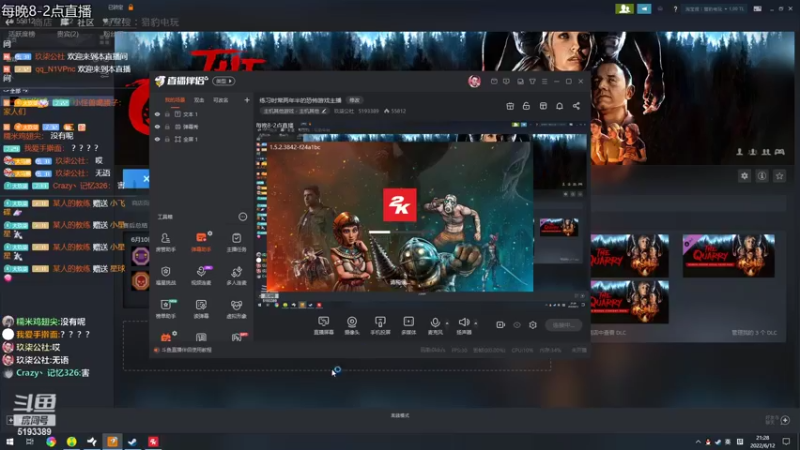The image size is (800, 450).
Task: Click the Steam controller support icon
Action: pos(779,152)
